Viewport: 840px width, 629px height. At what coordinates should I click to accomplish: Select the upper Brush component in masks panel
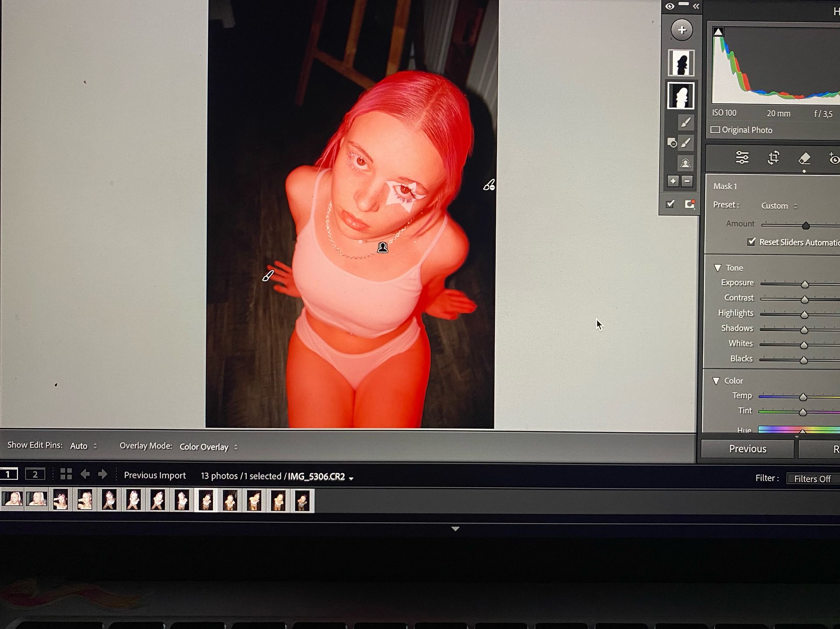tap(686, 122)
